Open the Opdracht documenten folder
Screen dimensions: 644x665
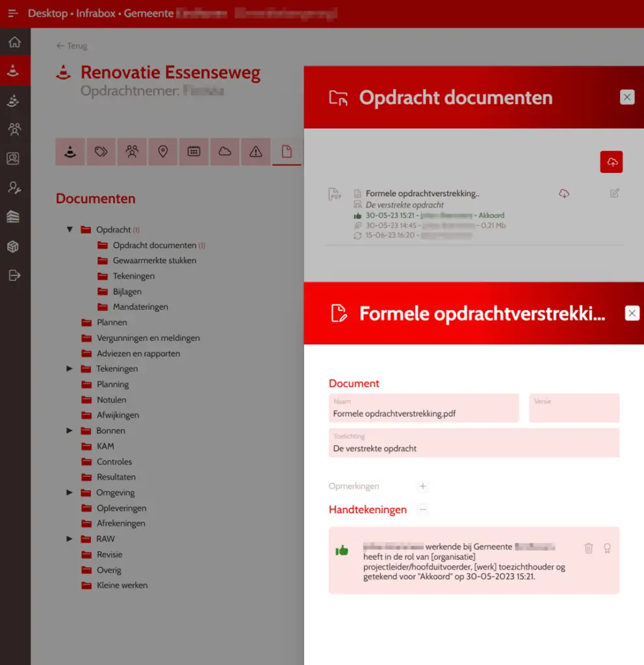click(x=151, y=245)
